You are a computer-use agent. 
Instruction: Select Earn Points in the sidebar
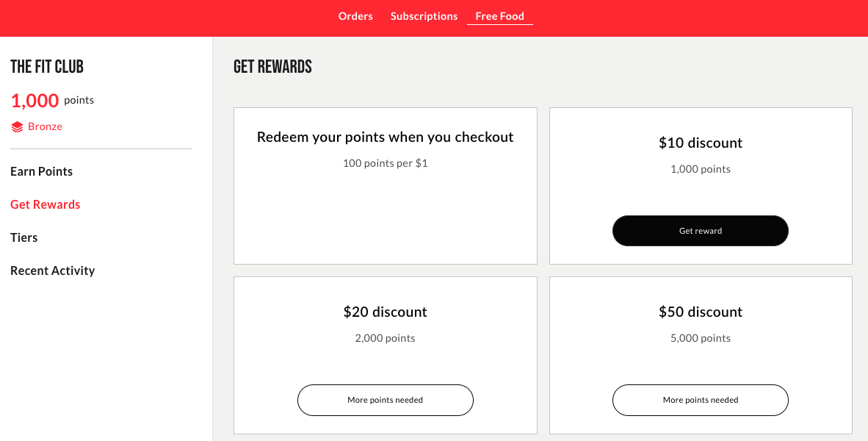41,171
